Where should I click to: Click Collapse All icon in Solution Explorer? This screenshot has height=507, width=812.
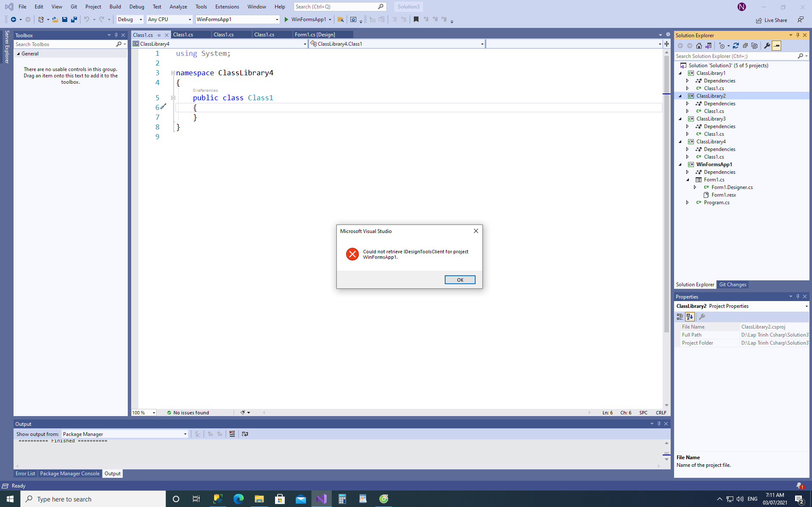point(745,46)
